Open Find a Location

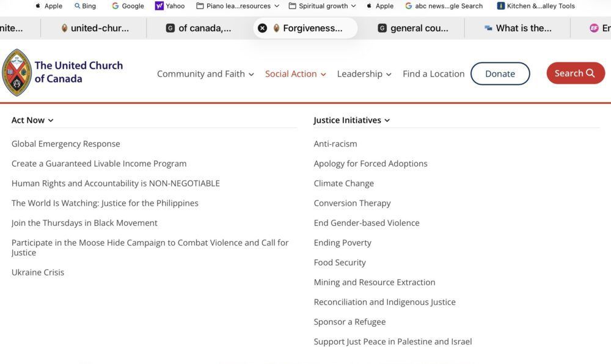(434, 74)
